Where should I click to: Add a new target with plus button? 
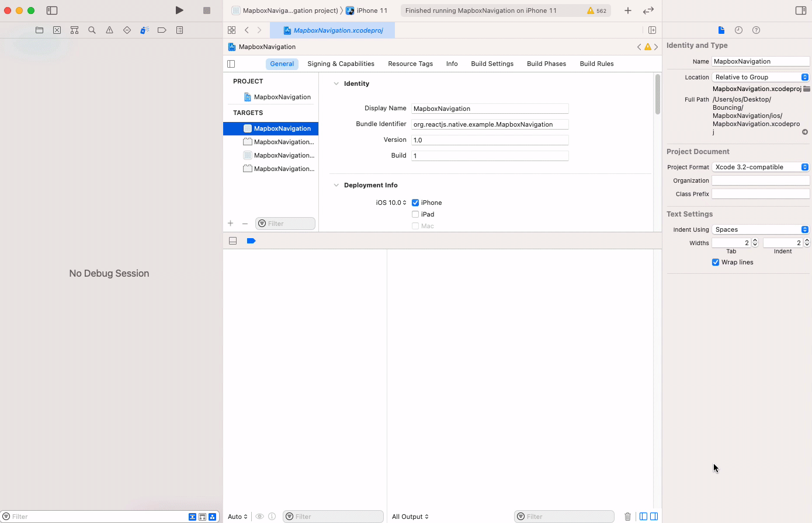[x=230, y=224]
